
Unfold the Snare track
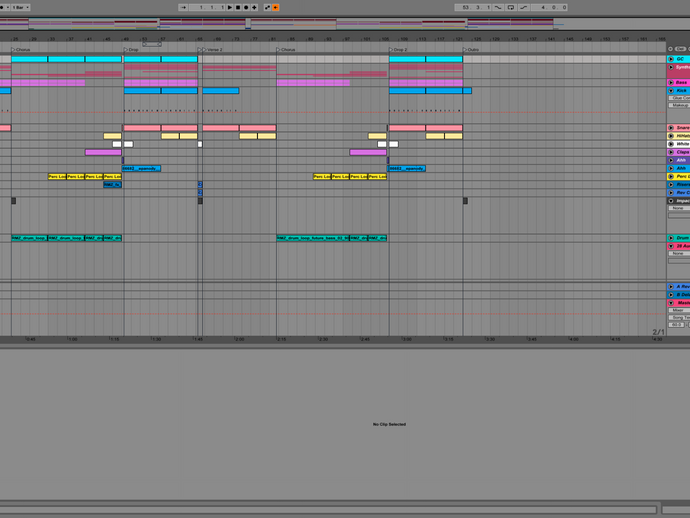point(671,128)
